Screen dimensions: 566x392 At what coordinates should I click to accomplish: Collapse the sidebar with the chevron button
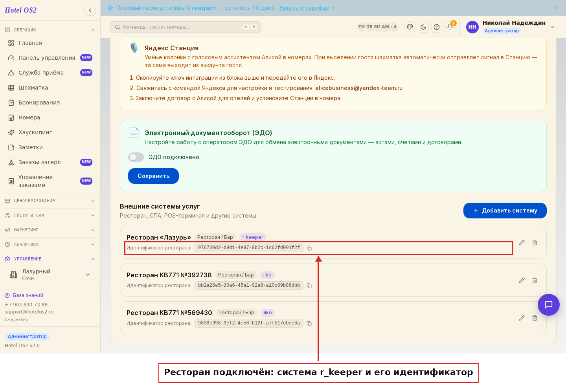click(90, 10)
